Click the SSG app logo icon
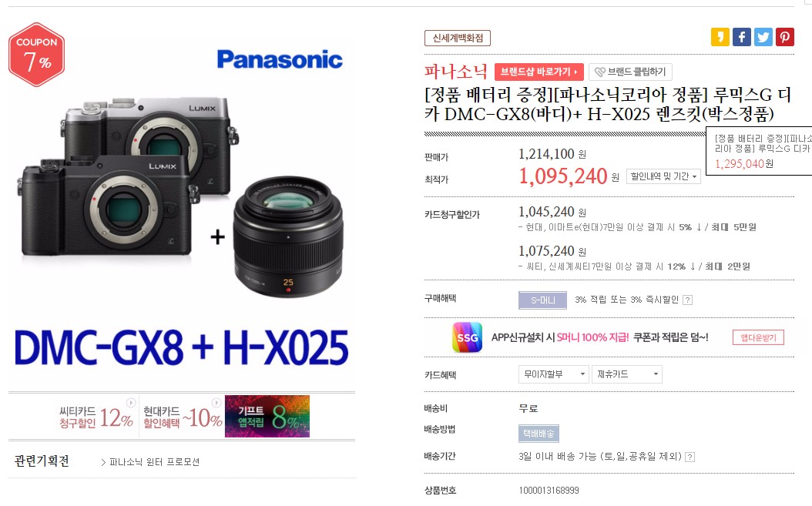The width and height of the screenshot is (812, 506). [467, 337]
